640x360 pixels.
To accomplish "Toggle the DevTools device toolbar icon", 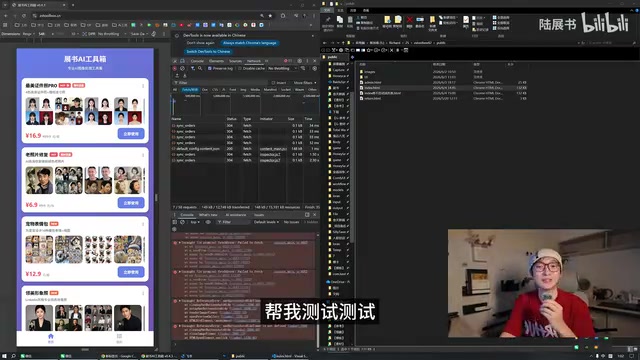I will coord(182,61).
